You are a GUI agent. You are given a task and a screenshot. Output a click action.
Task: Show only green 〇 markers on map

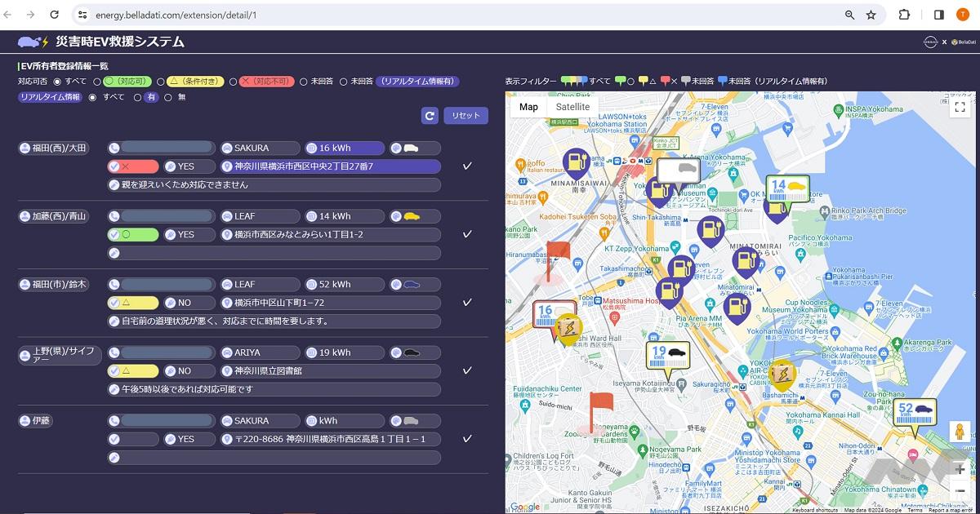[620, 82]
